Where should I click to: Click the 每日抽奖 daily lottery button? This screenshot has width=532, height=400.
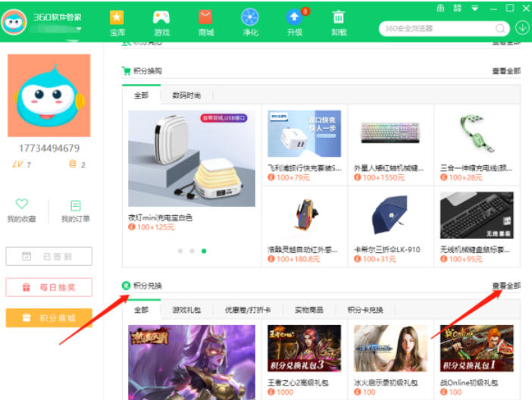(49, 287)
